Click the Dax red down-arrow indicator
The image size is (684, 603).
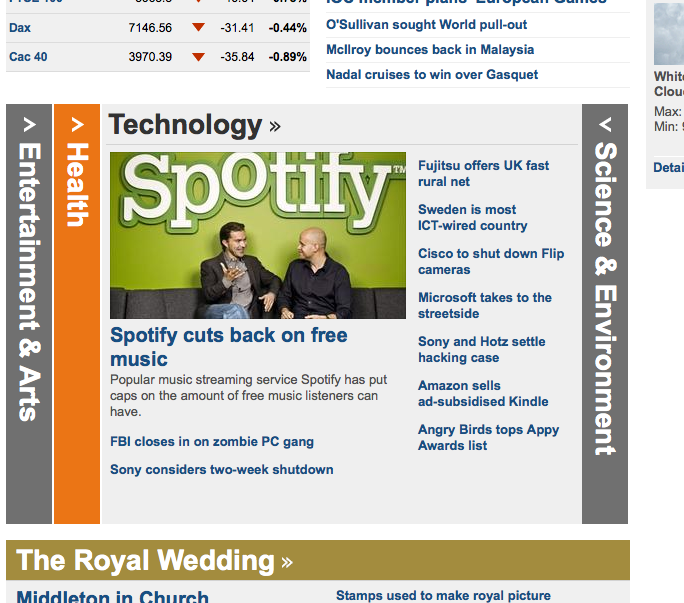click(198, 27)
